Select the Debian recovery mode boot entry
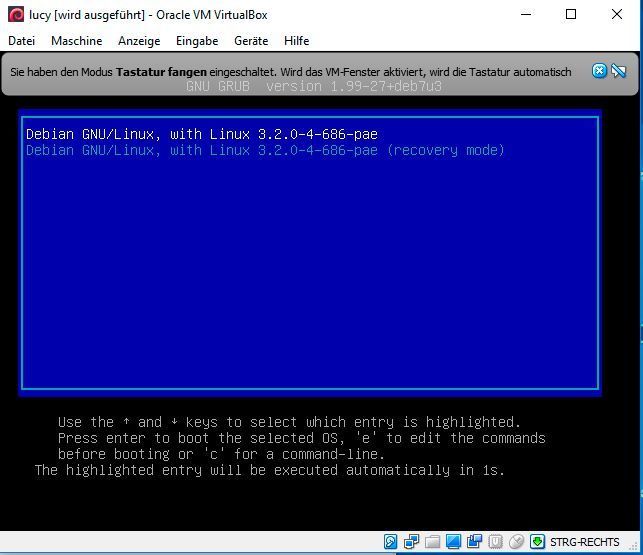Screen dimensions: 643x555 pyautogui.click(x=265, y=150)
